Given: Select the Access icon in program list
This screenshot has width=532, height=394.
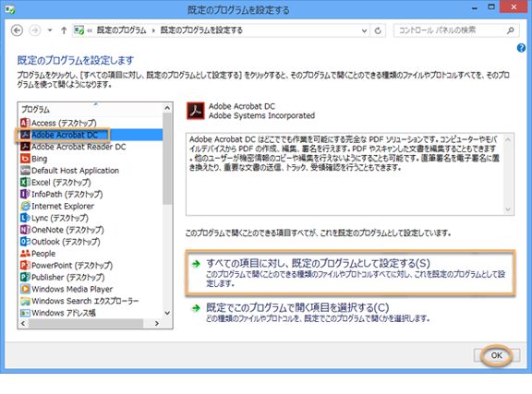Looking at the screenshot, I should pos(25,123).
